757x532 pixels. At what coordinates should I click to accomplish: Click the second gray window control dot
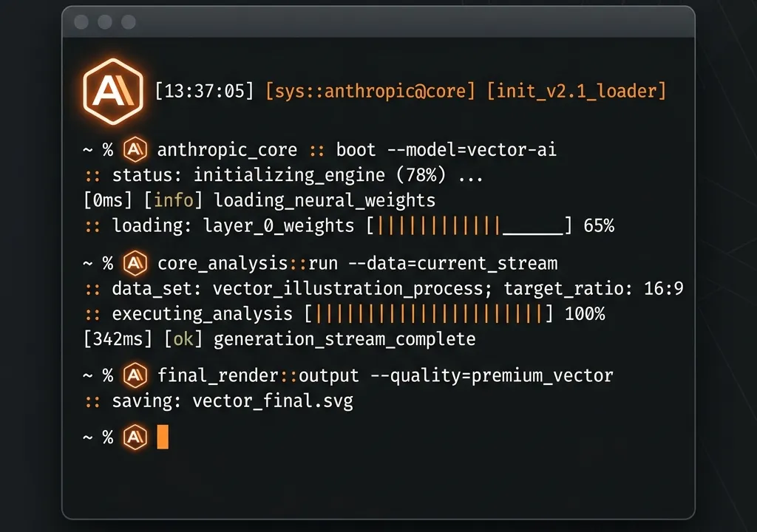[105, 21]
